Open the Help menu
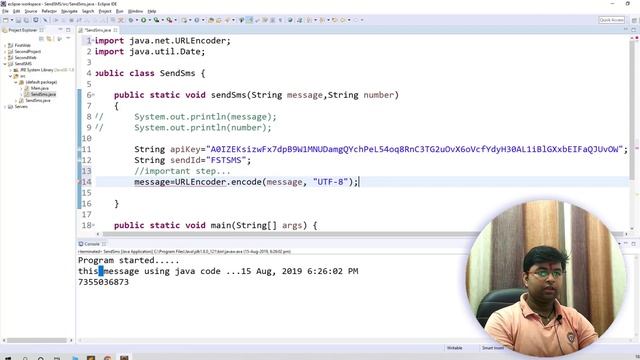 [x=151, y=11]
